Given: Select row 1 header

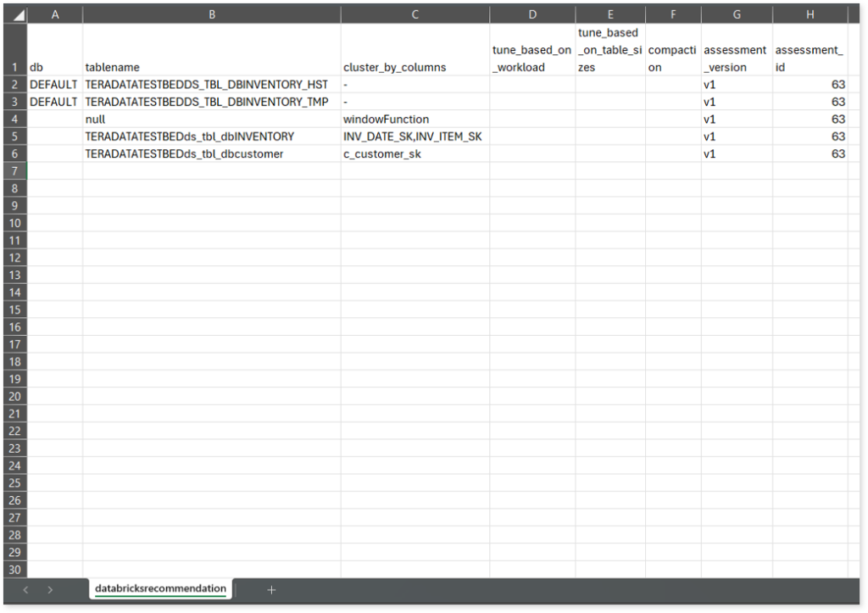Looking at the screenshot, I should pyautogui.click(x=15, y=49).
